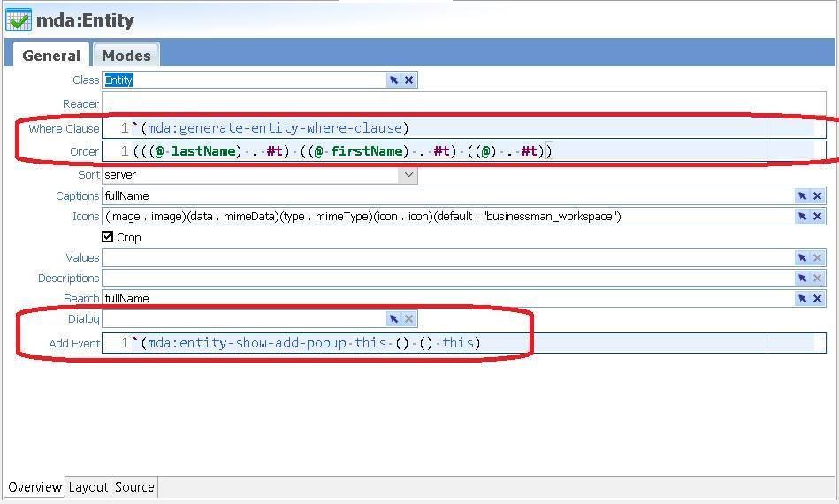Click the Where Clause code editor field
Screen dimensions: 839x504
[442, 128]
